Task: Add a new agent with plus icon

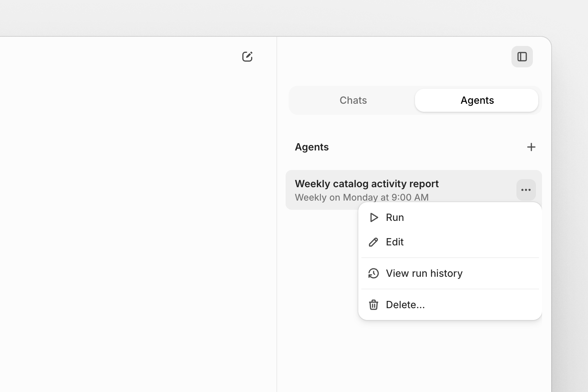Action: click(x=531, y=147)
